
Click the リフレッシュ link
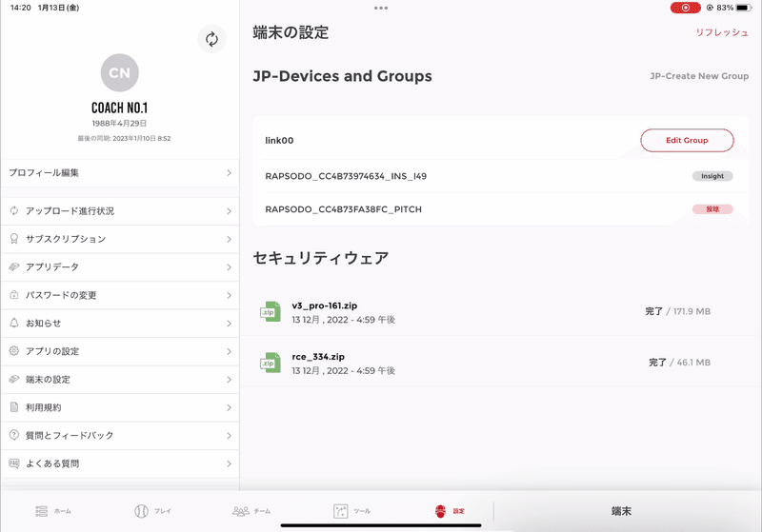click(722, 32)
